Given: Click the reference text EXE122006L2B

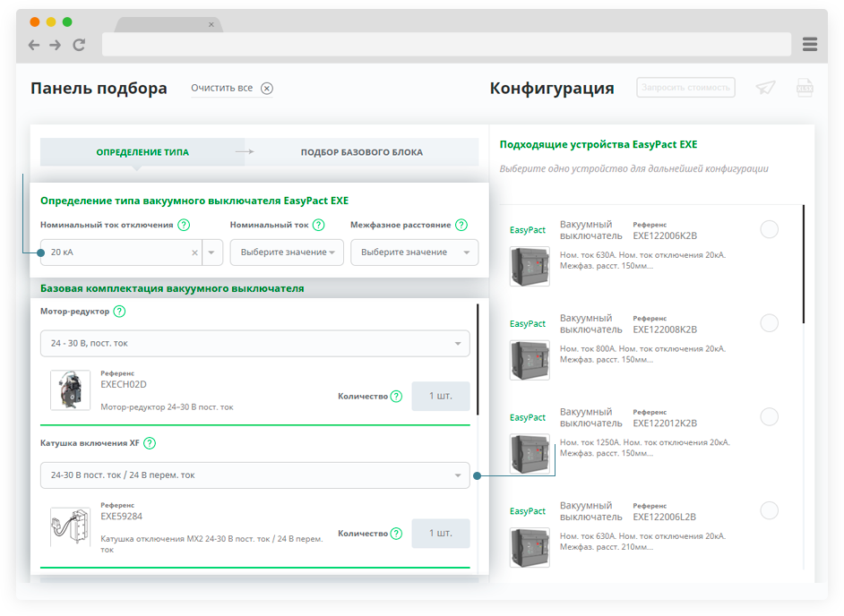Looking at the screenshot, I should (664, 517).
